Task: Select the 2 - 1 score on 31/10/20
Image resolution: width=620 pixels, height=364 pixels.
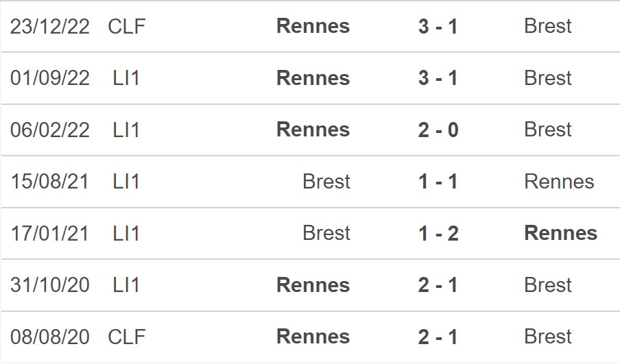Action: [438, 285]
